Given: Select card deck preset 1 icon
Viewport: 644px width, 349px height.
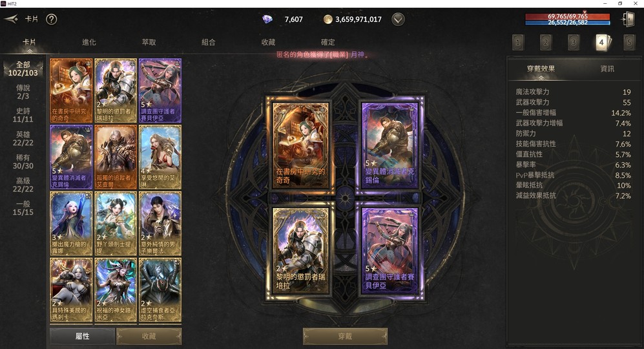Looking at the screenshot, I should (x=518, y=42).
